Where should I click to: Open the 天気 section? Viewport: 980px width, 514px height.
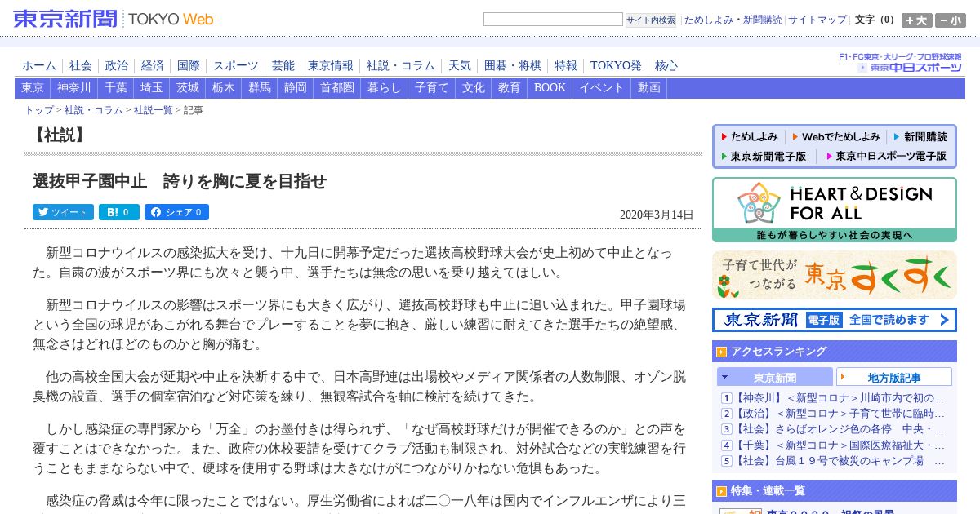460,66
